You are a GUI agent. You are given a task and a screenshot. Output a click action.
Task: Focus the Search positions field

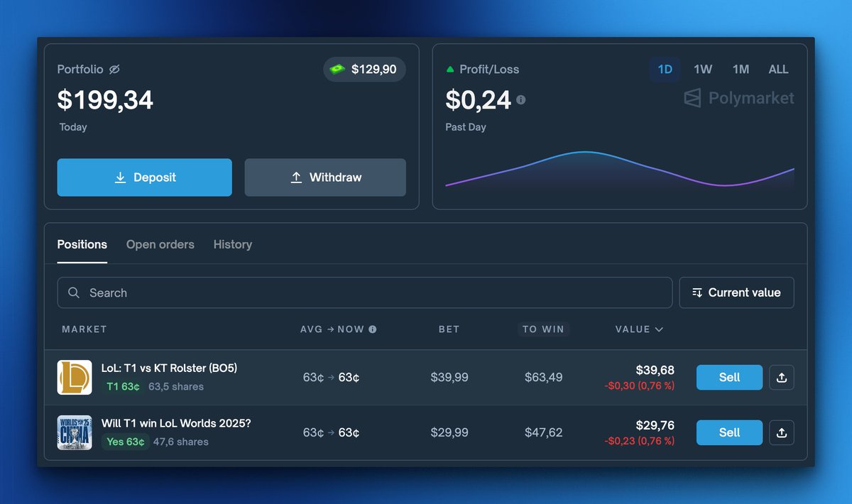click(365, 292)
